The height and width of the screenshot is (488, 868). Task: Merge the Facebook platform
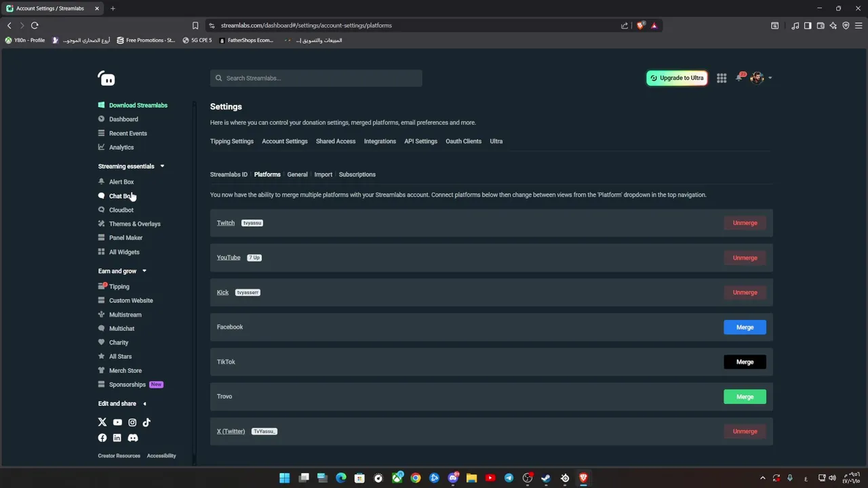coord(745,327)
